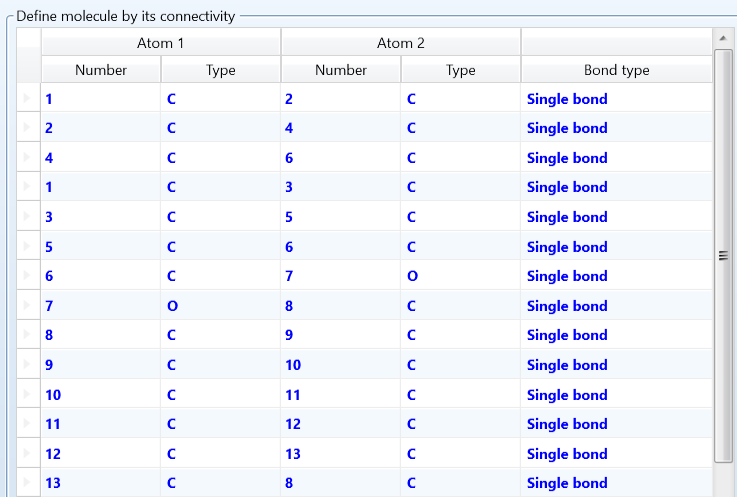Image resolution: width=737 pixels, height=497 pixels.
Task: Click the Atom 1 group header
Action: click(160, 43)
